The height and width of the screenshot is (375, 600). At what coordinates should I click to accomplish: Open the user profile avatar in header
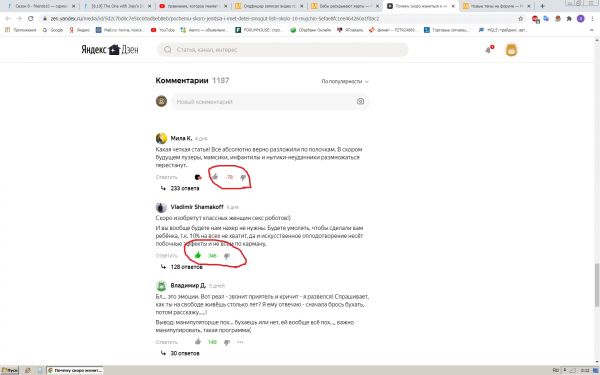511,50
